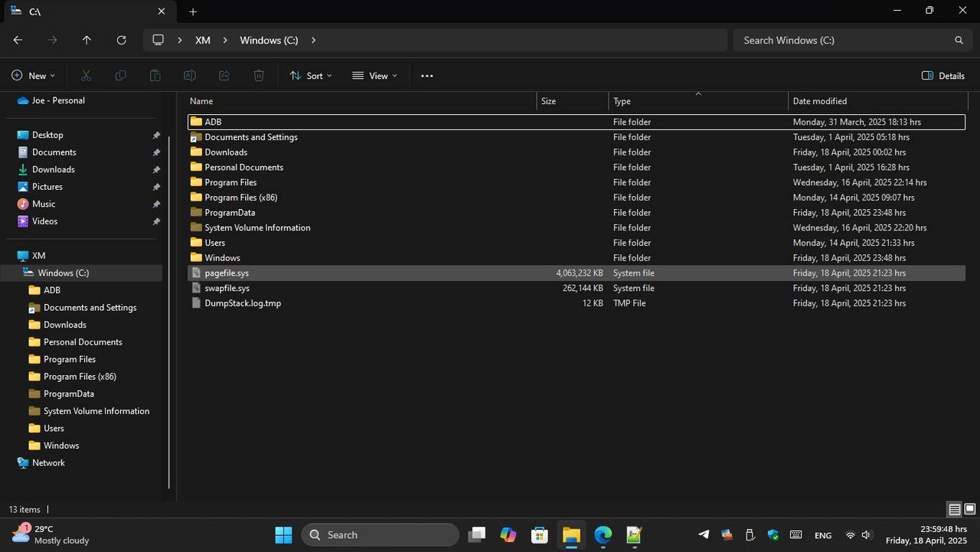980x552 pixels.
Task: Click the volume speaker tray icon
Action: tap(867, 535)
